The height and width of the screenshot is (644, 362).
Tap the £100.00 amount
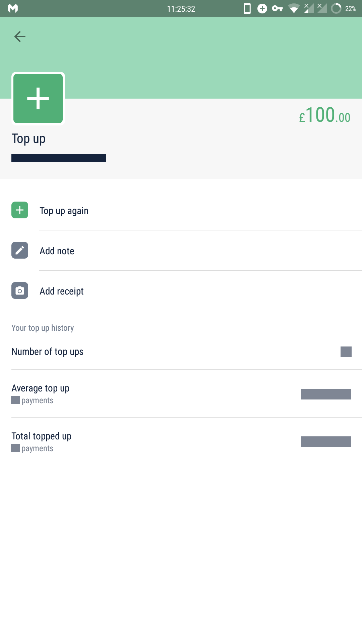(x=324, y=115)
